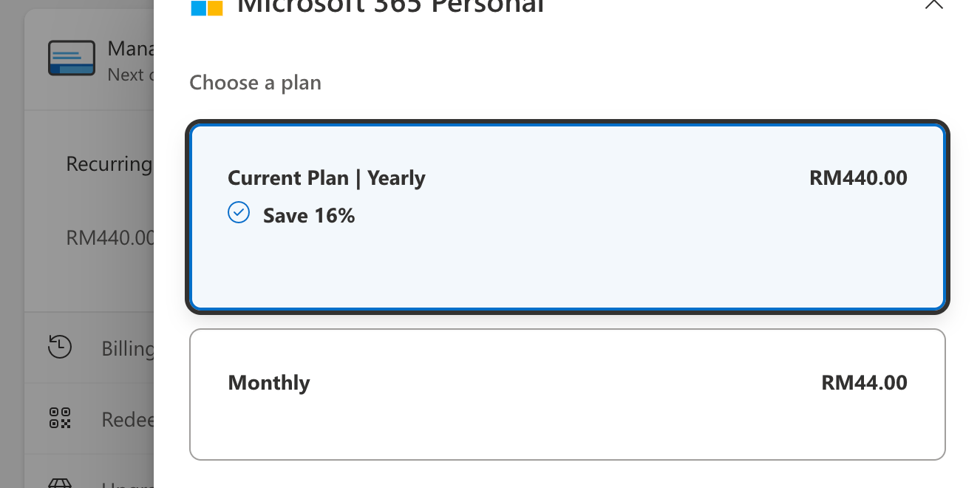Image resolution: width=980 pixels, height=488 pixels.
Task: Click the Choose a plan heading
Action: 255,83
